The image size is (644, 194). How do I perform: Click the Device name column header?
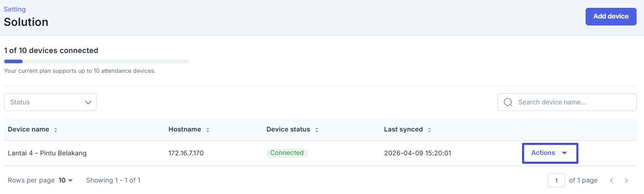28,129
